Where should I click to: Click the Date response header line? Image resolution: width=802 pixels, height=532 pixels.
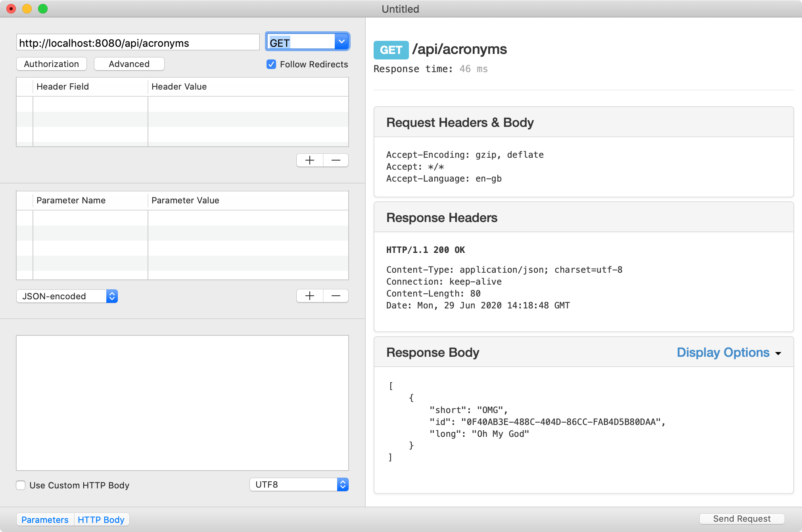(x=478, y=305)
